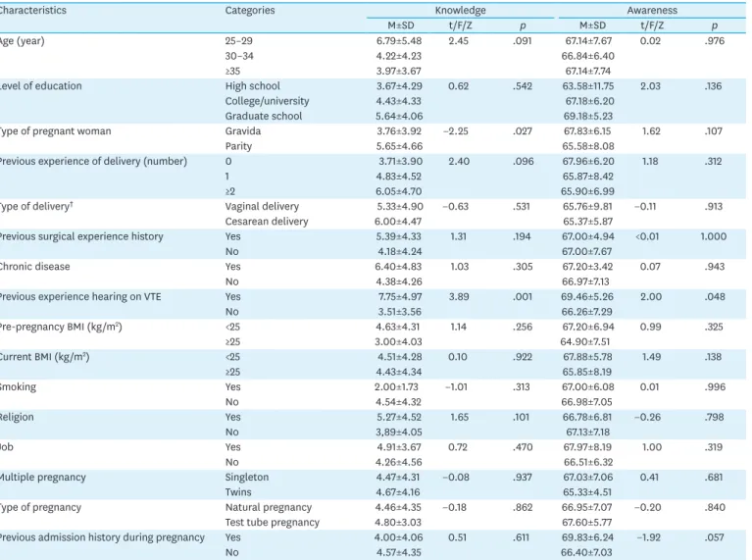Click the awareness value 69.83±6.24
Image resolution: width=752 pixels, height=560 pixels.
(x=587, y=537)
